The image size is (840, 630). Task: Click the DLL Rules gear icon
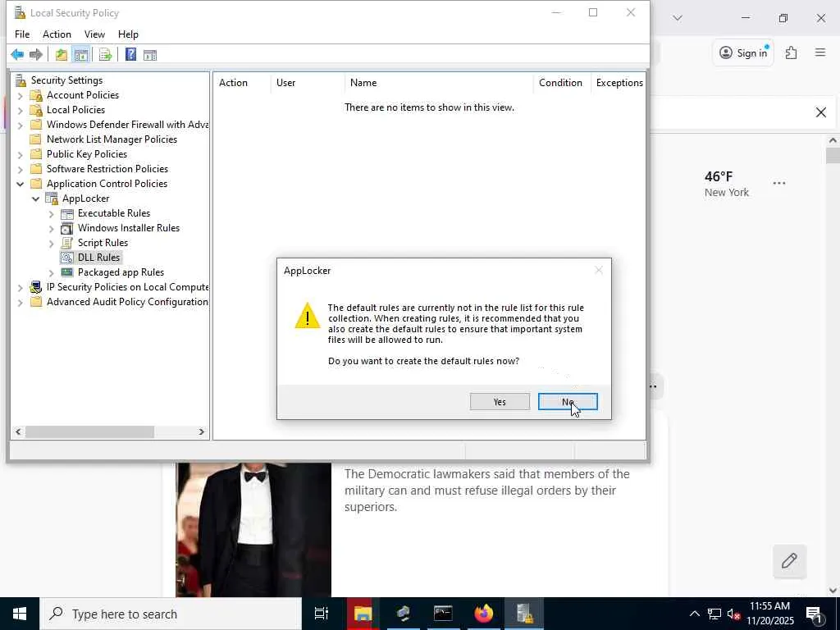(x=67, y=258)
